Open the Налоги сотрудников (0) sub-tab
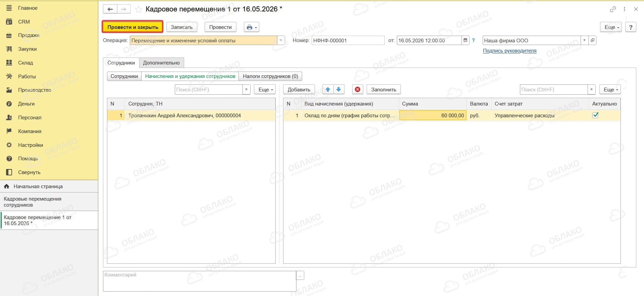This screenshot has height=296, width=644. (x=270, y=76)
